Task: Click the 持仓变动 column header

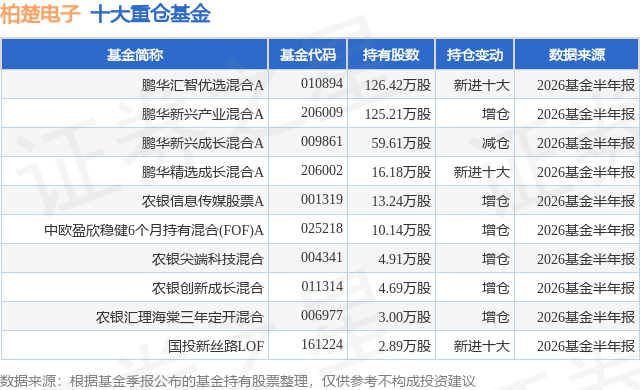Action: (474, 54)
